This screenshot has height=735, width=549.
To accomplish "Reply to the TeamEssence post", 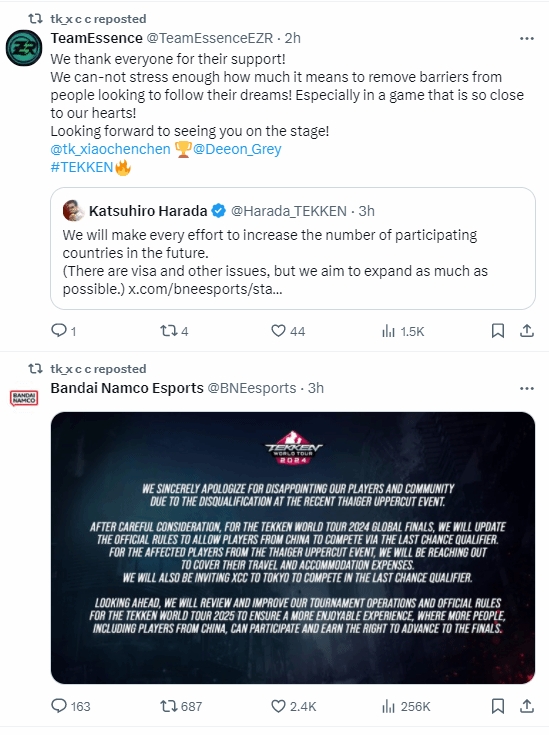I will [x=63, y=331].
